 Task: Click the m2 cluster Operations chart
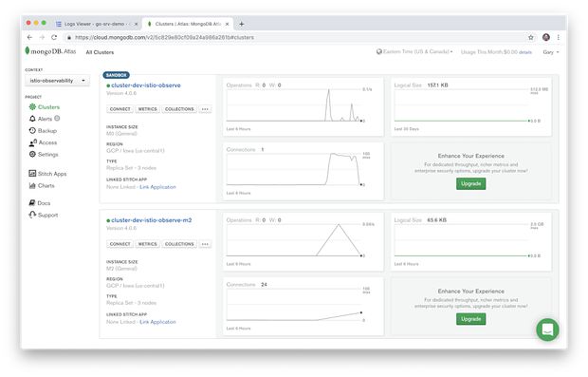[303, 242]
